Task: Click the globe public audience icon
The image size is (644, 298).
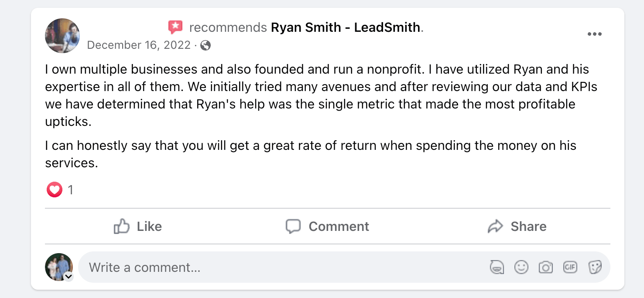Action: tap(206, 45)
